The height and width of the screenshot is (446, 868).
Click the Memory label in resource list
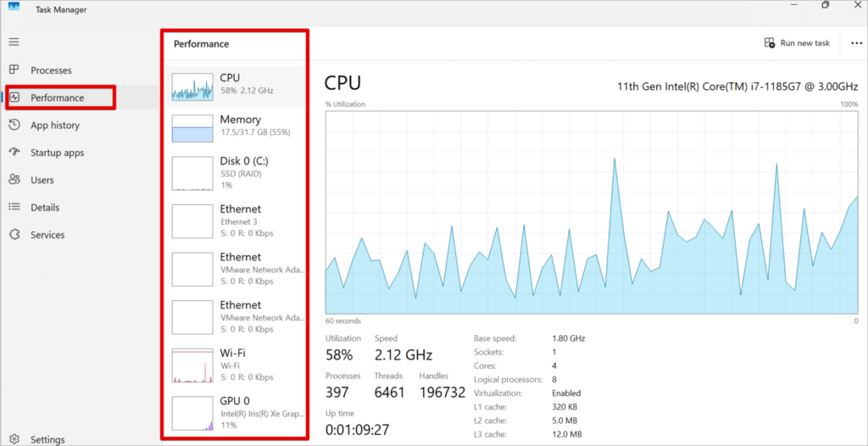[x=240, y=120]
